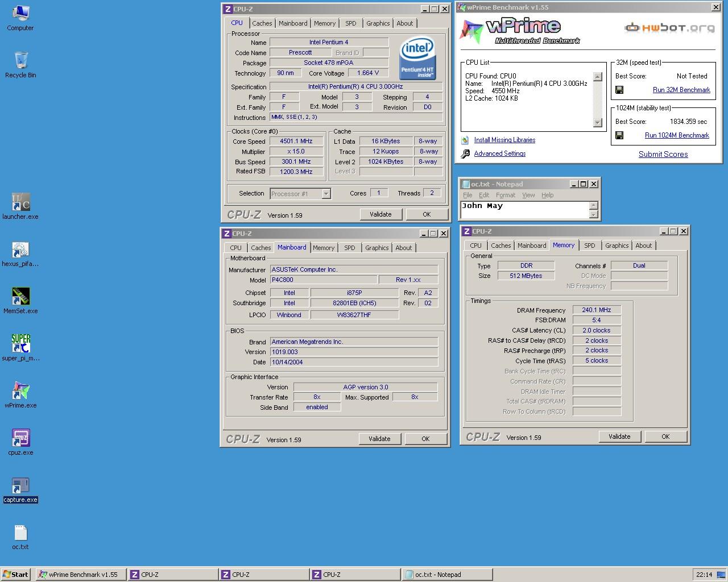Open Caches tab in CPU-Z CPU window
Image resolution: width=728 pixels, height=582 pixels.
pyautogui.click(x=262, y=23)
